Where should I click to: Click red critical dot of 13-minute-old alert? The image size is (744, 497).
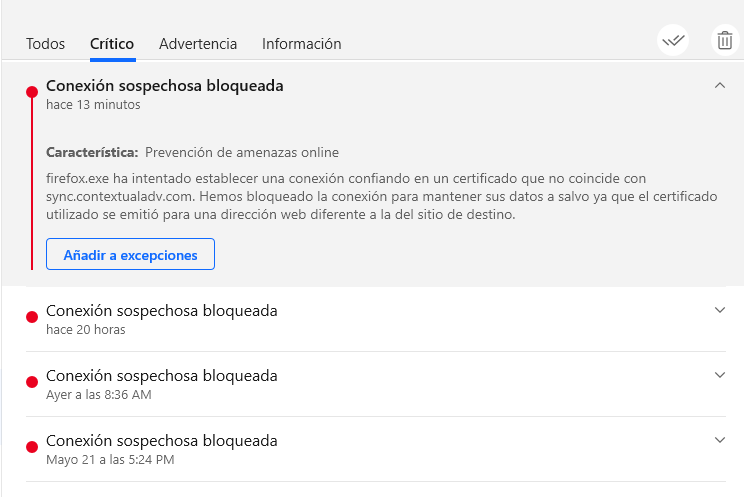[32, 93]
